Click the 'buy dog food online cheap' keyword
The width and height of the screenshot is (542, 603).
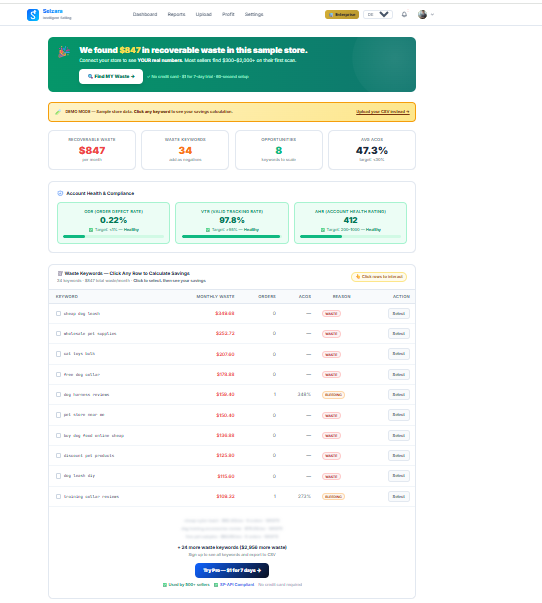94,435
